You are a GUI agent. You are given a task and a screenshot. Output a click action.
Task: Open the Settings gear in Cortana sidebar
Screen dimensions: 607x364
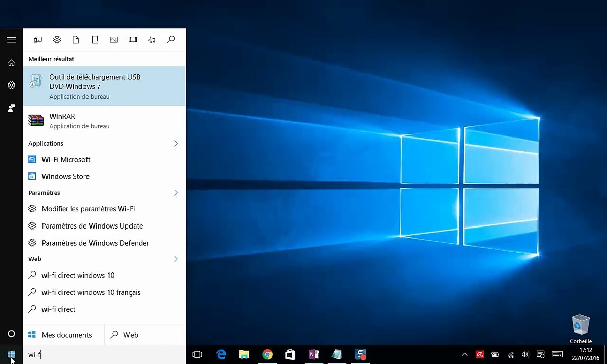point(11,85)
